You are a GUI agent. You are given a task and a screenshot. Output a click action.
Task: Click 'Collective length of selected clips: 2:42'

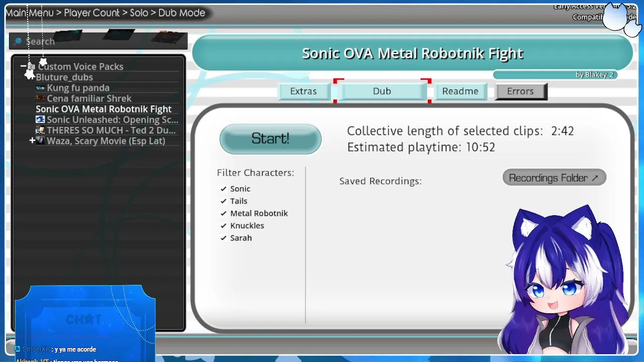coord(460,131)
